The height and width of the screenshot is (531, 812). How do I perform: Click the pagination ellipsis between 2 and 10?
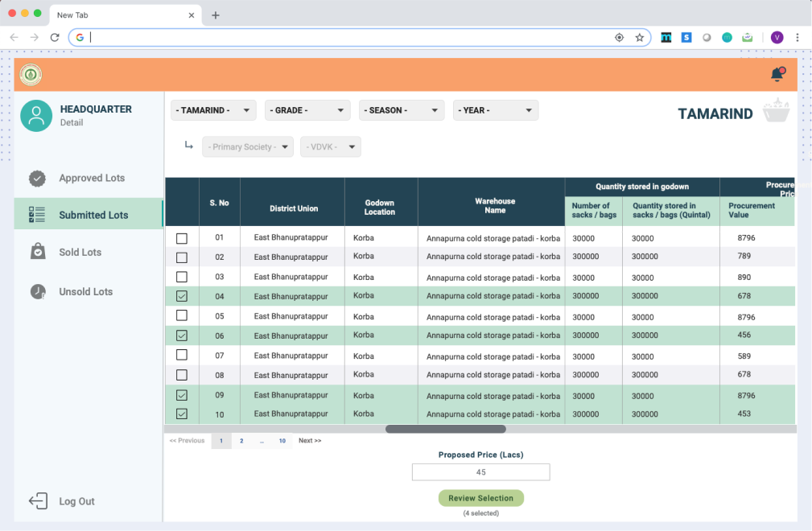(262, 440)
